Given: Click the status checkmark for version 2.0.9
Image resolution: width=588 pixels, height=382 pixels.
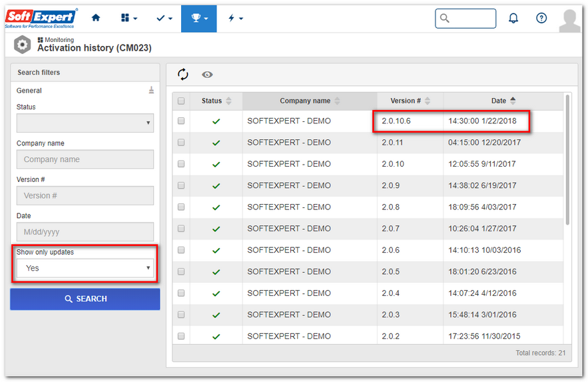Looking at the screenshot, I should coord(216,186).
